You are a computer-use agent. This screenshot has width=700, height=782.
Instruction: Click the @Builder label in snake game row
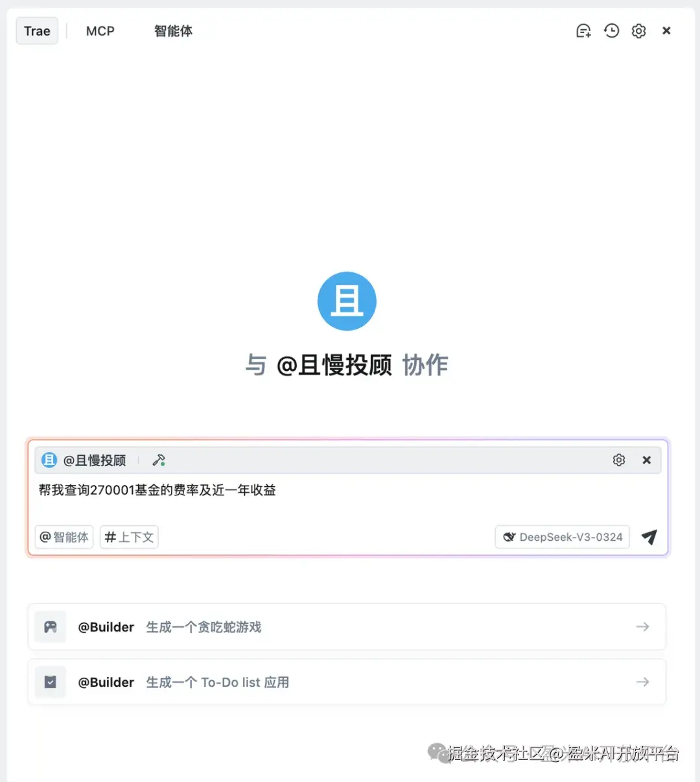coord(106,626)
